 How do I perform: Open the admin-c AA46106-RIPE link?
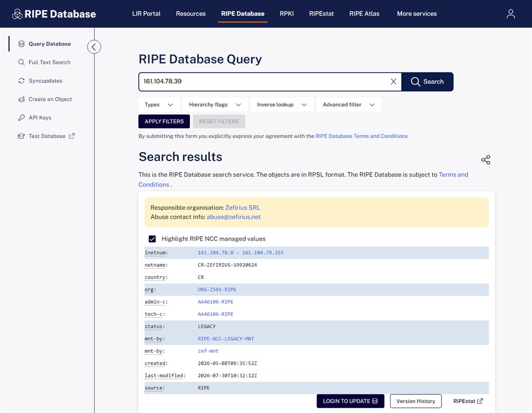(x=215, y=302)
